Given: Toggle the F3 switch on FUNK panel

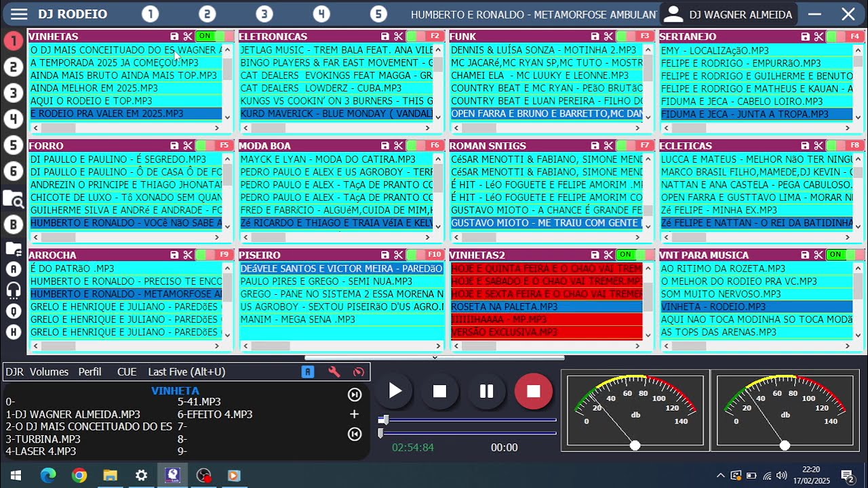Looking at the screenshot, I should pyautogui.click(x=634, y=36).
